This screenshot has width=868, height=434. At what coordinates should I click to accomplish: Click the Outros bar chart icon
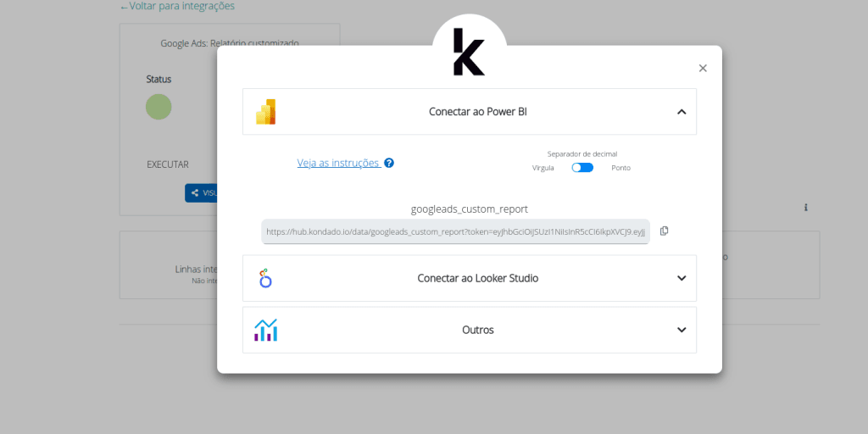266,330
